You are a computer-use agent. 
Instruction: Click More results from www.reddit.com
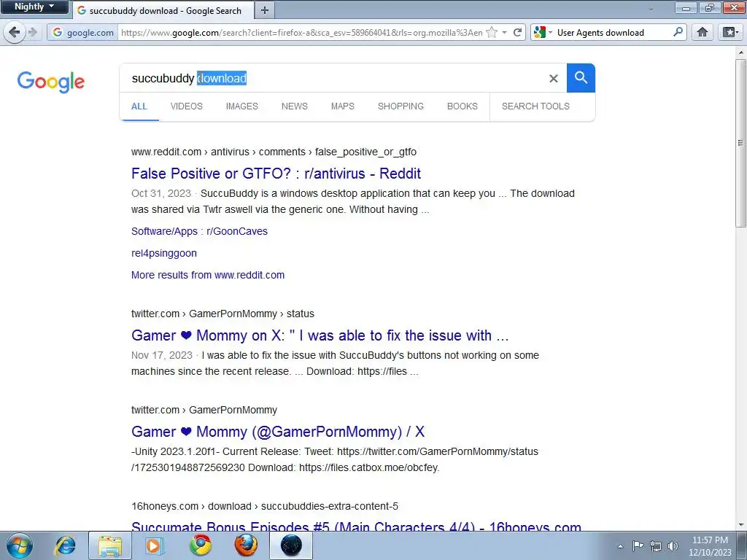pos(208,275)
